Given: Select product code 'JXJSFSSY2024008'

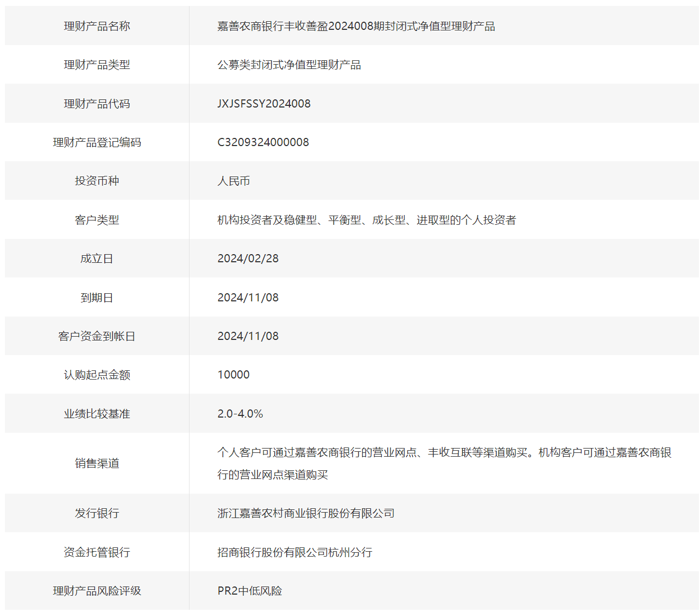Looking at the screenshot, I should coord(264,104).
